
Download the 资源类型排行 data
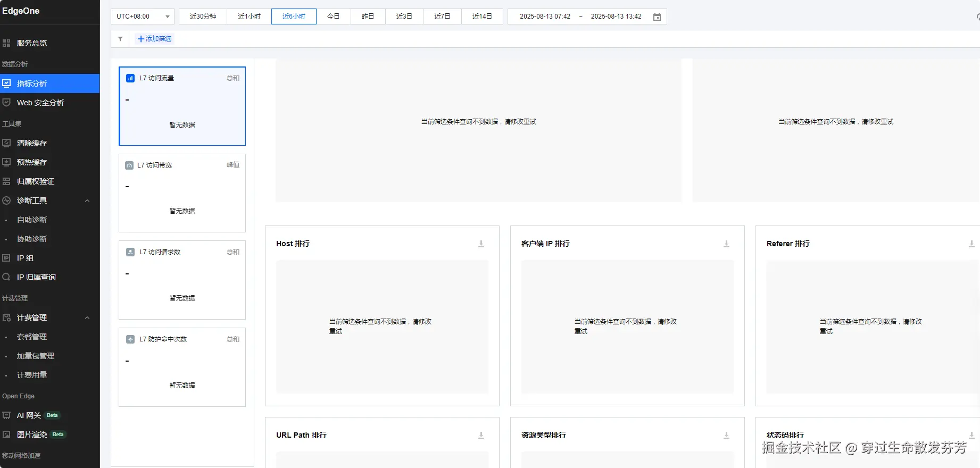726,435
